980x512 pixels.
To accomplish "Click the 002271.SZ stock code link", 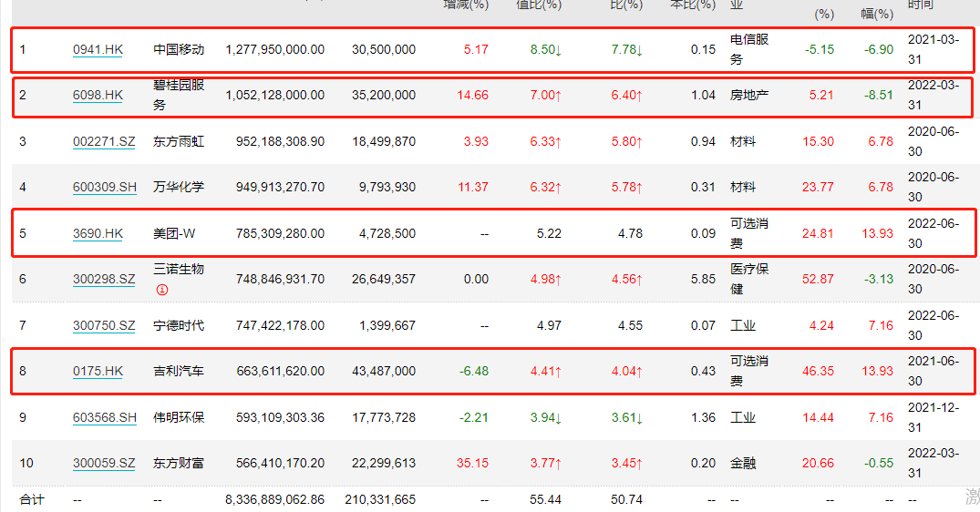I will tap(104, 141).
